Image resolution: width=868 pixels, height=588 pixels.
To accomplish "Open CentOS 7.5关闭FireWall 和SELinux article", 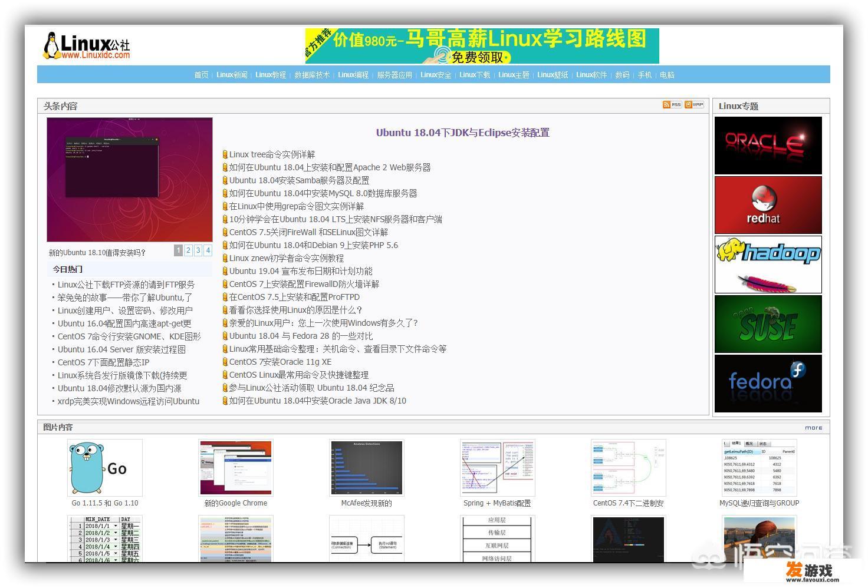I will 308,232.
